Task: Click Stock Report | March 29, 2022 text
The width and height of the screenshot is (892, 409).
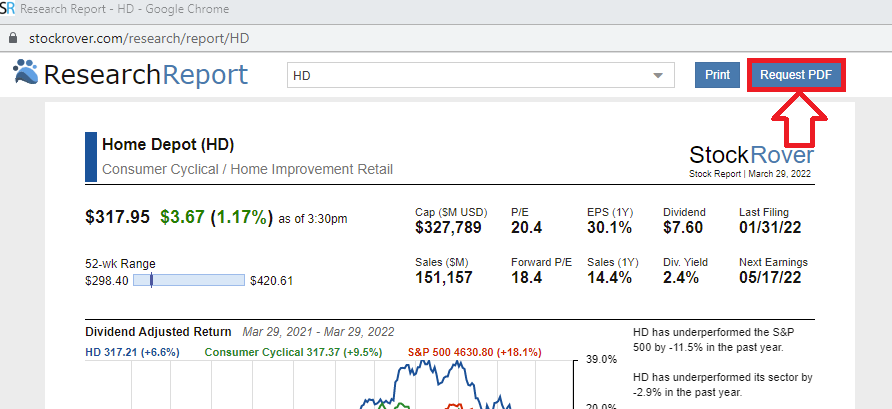Action: tap(750, 174)
